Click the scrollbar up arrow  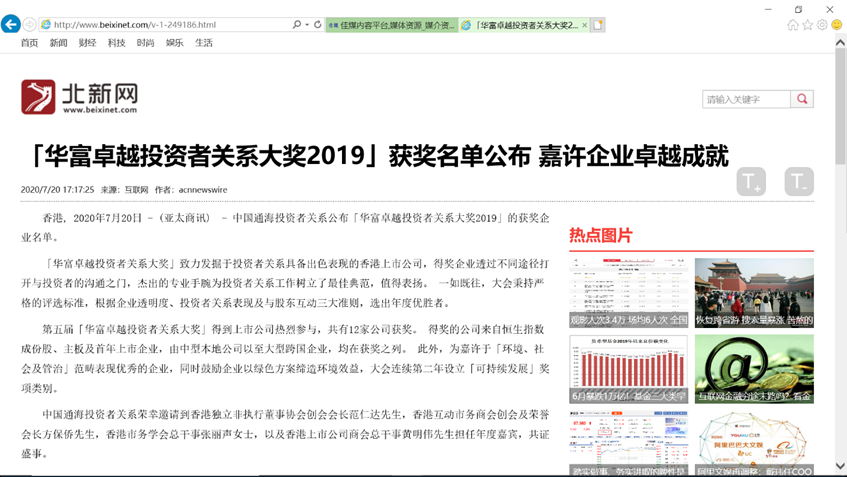click(841, 42)
